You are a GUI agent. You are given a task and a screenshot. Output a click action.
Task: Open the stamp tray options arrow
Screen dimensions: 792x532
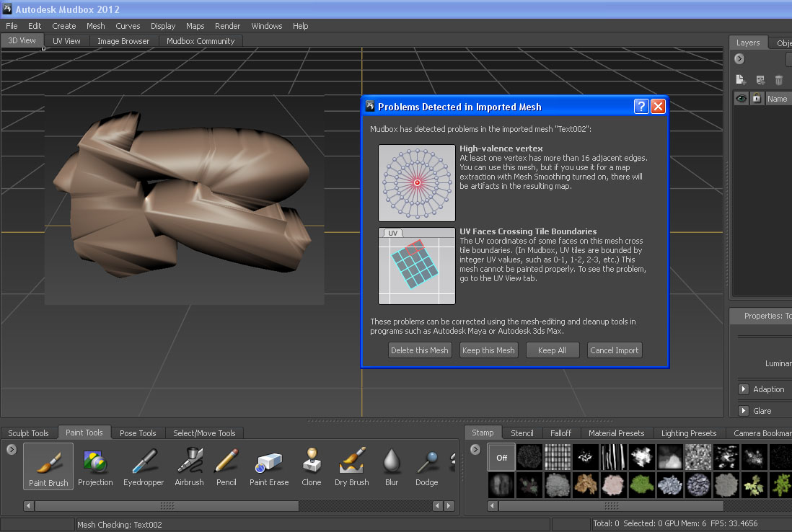[475, 449]
